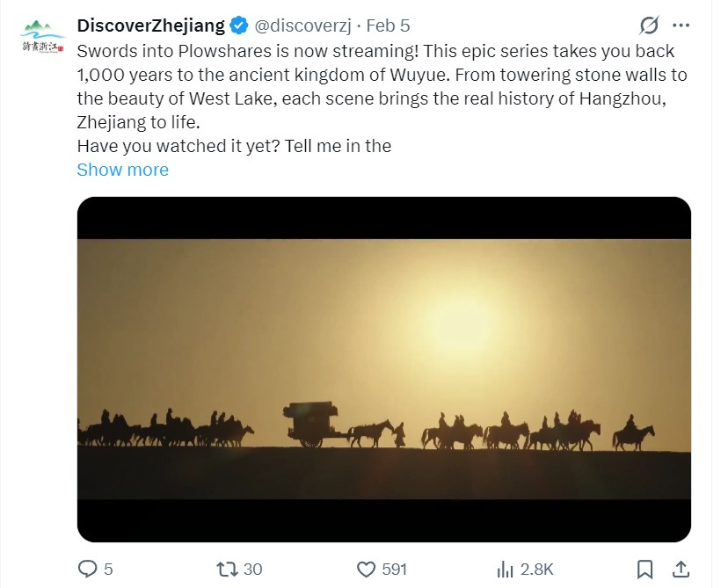
Task: Click the blue verified badge
Action: pos(240,25)
